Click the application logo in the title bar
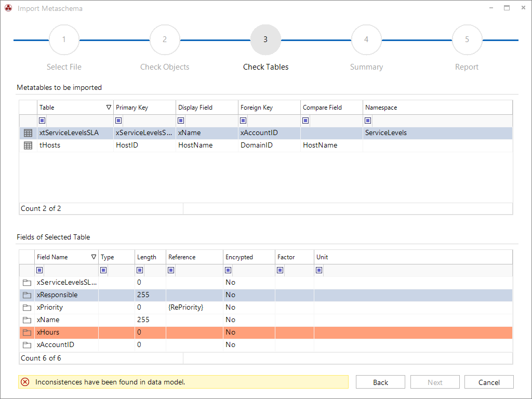Viewport: 532px width, 399px height. coord(8,8)
